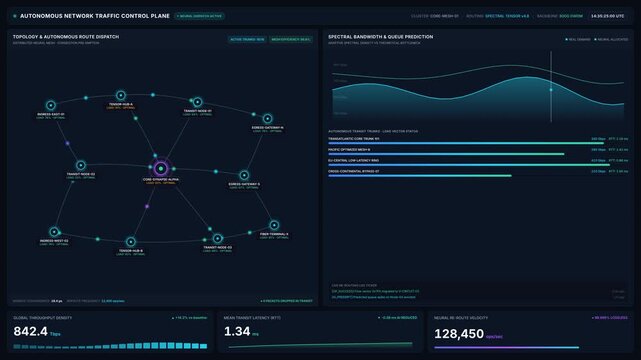
Task: Click the Mesh Efficiency badge
Action: [291, 39]
